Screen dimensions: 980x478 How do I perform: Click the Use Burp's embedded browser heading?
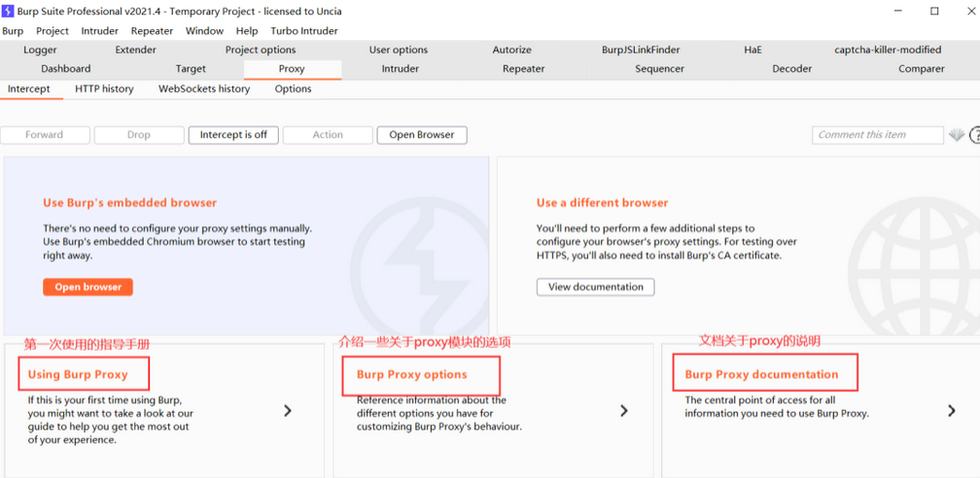[130, 202]
